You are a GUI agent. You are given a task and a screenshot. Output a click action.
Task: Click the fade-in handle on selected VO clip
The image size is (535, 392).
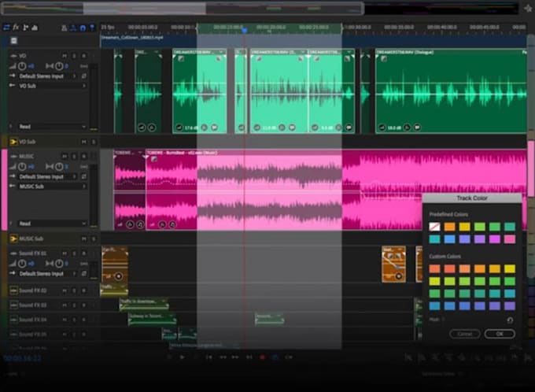point(181,59)
